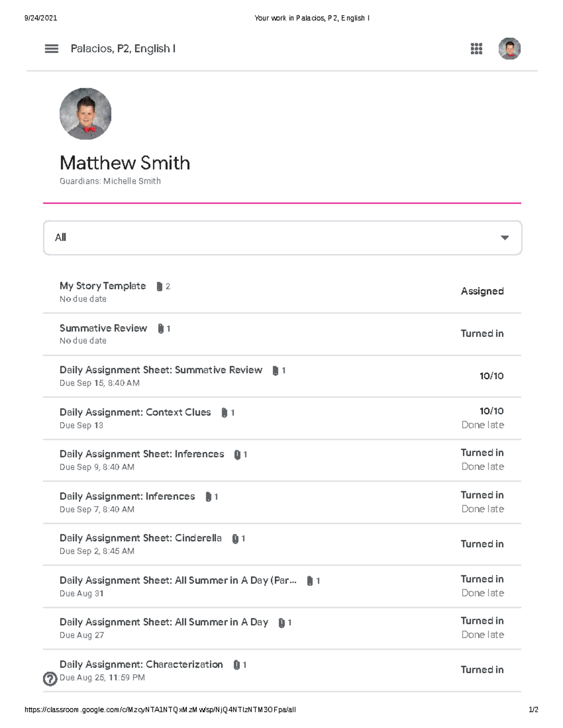Open Daily Assignment Sheet: Summative Review
This screenshot has width=563, height=728.
click(160, 370)
